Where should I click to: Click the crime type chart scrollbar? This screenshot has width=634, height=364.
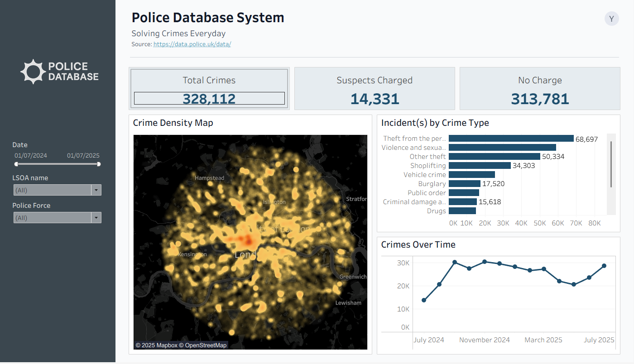pyautogui.click(x=611, y=164)
